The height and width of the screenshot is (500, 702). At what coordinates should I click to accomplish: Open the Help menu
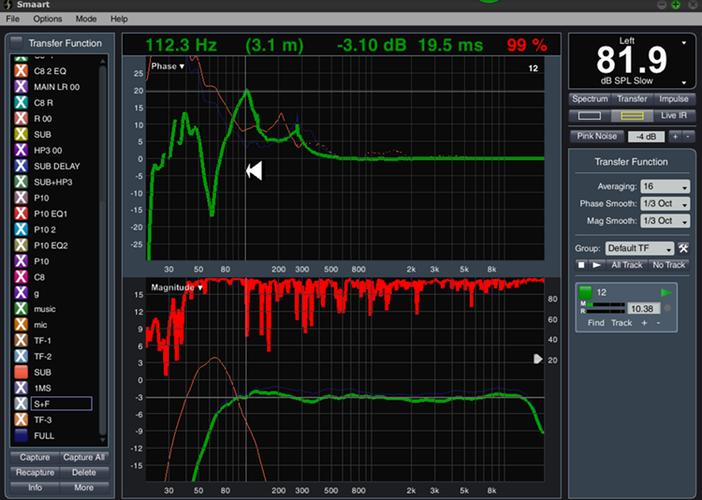pos(119,19)
